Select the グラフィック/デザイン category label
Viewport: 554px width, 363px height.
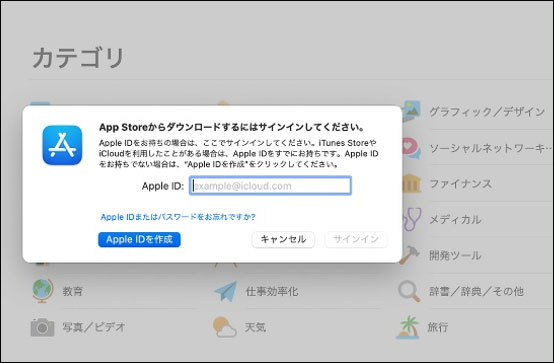pyautogui.click(x=487, y=112)
